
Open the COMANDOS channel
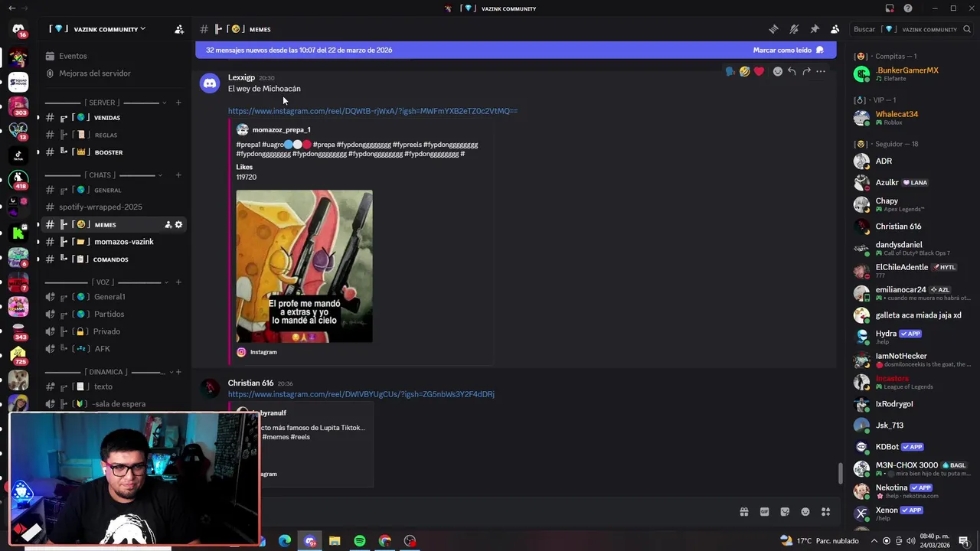pos(114,259)
